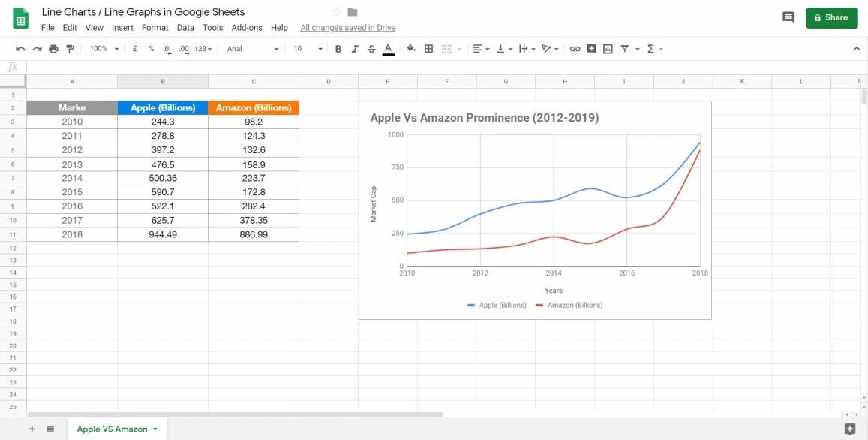The height and width of the screenshot is (440, 868).
Task: Select the Amazon (Billions) header cell
Action: 254,107
